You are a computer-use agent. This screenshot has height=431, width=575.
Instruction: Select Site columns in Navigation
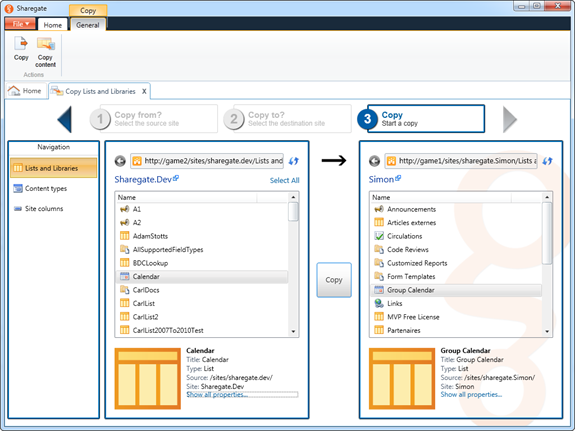tap(54, 209)
